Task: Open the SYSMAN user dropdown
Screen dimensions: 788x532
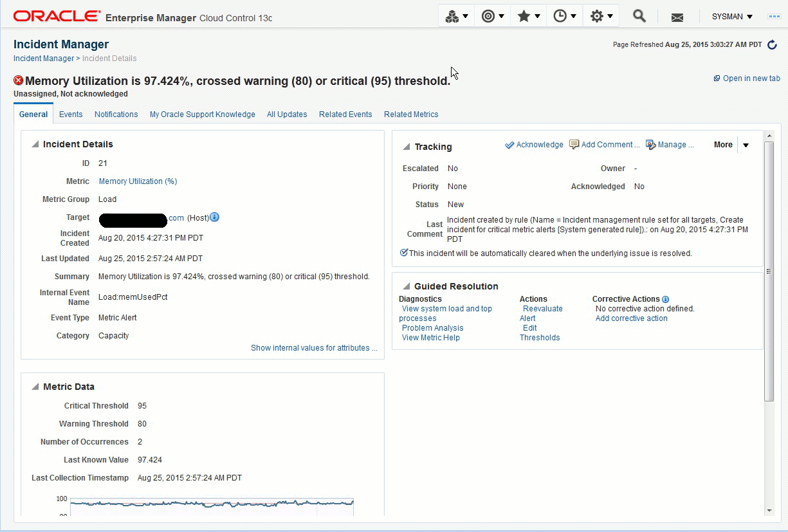Action: [732, 17]
